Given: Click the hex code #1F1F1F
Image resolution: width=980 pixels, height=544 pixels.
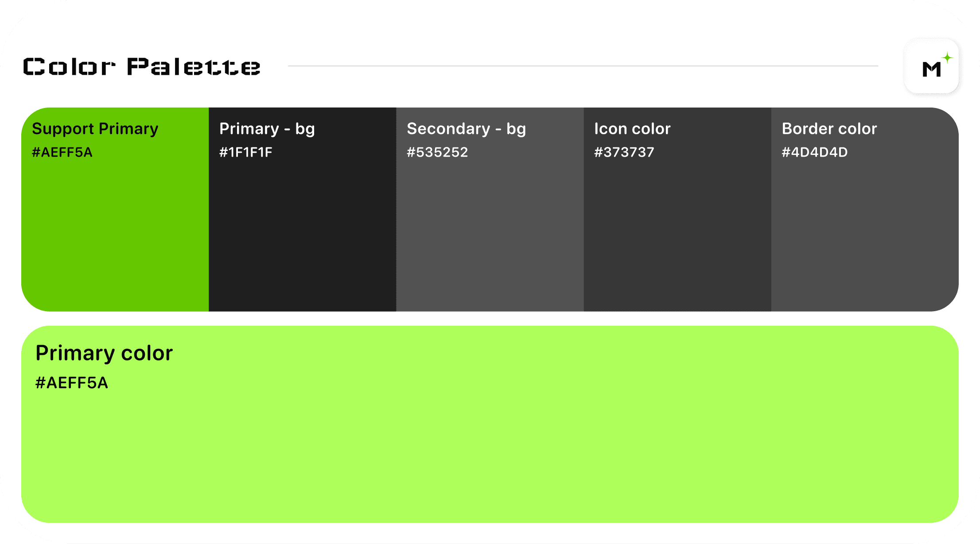Looking at the screenshot, I should pos(246,152).
